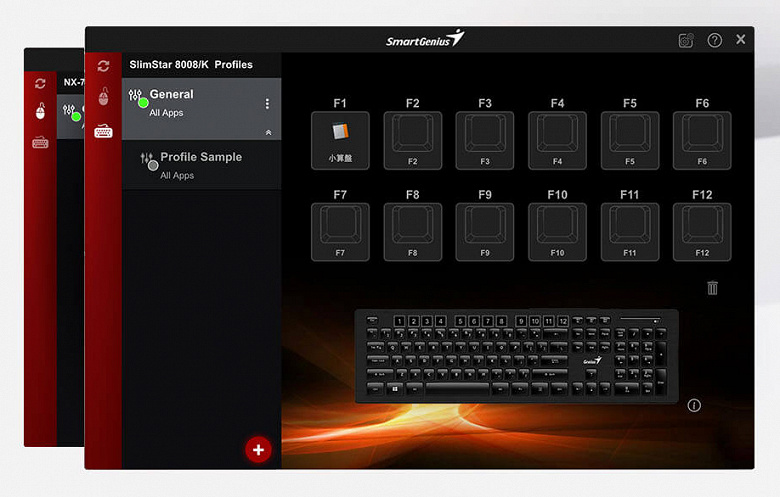Open the F11 key assignment tile

pyautogui.click(x=630, y=232)
